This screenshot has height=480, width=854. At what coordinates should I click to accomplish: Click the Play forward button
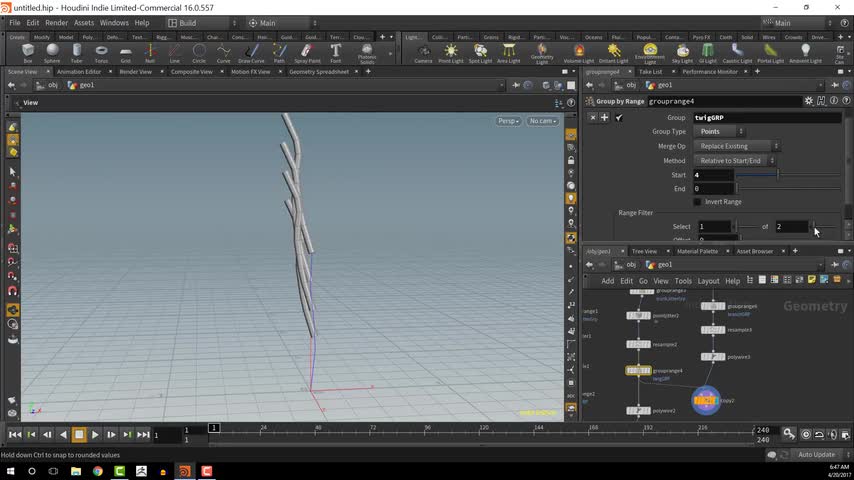[95, 435]
